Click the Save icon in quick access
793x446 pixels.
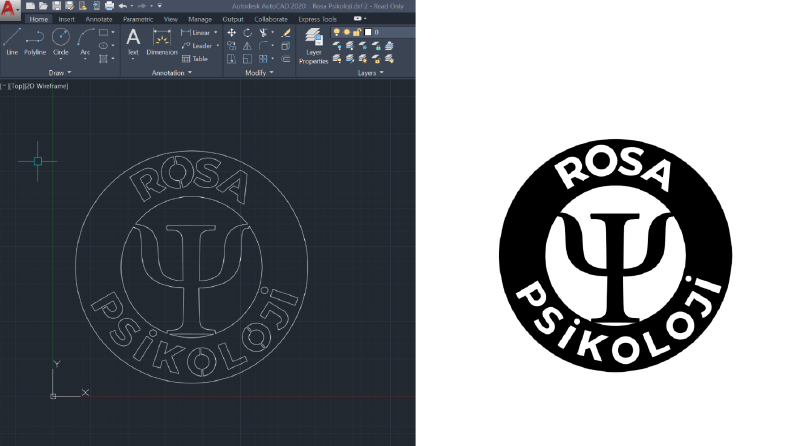click(x=57, y=6)
